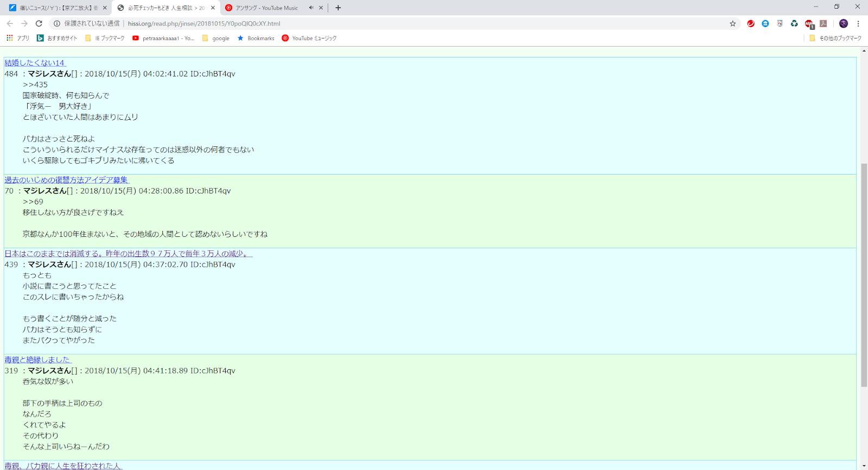The height and width of the screenshot is (470, 868).
Task: Open the Kaspersky shield extension
Action: (x=780, y=23)
